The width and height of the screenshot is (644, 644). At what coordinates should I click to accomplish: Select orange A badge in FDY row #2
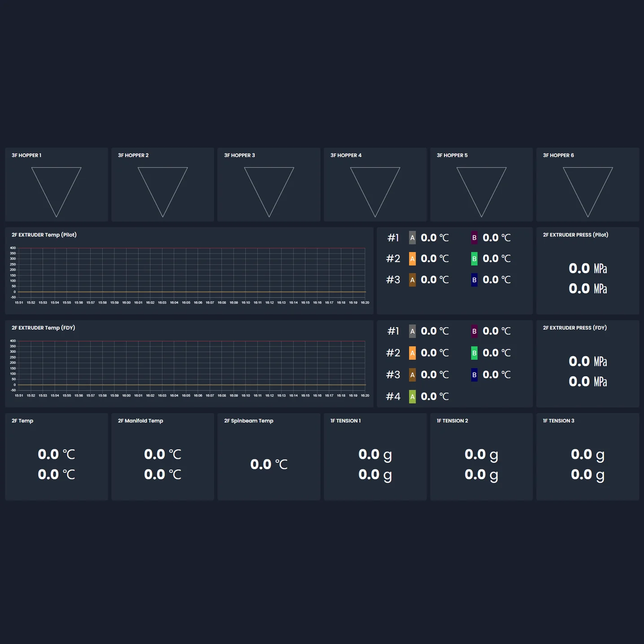point(412,353)
